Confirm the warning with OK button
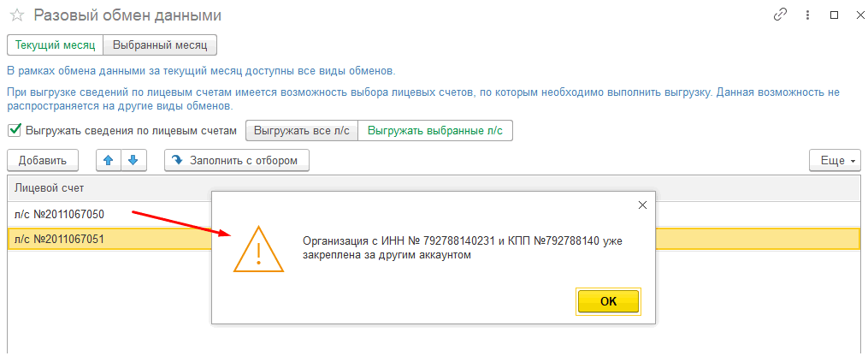The height and width of the screenshot is (356, 868). pyautogui.click(x=608, y=302)
